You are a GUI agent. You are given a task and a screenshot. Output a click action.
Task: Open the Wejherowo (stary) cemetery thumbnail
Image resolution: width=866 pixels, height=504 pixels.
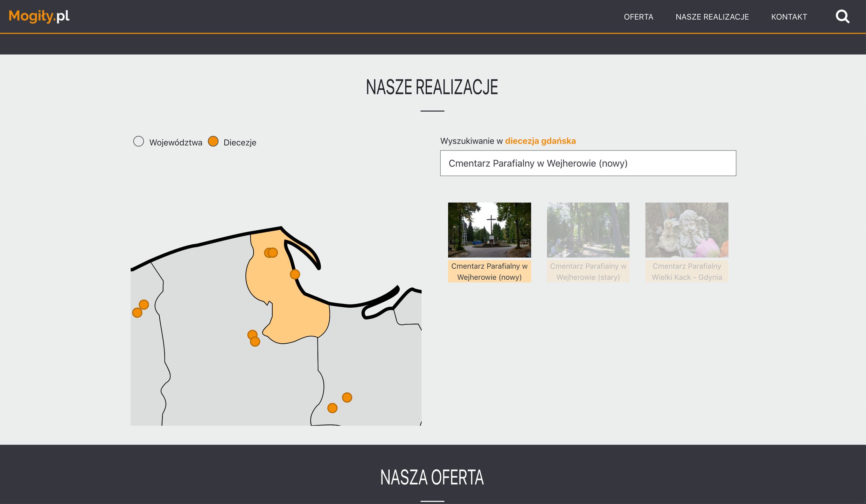[x=588, y=230]
